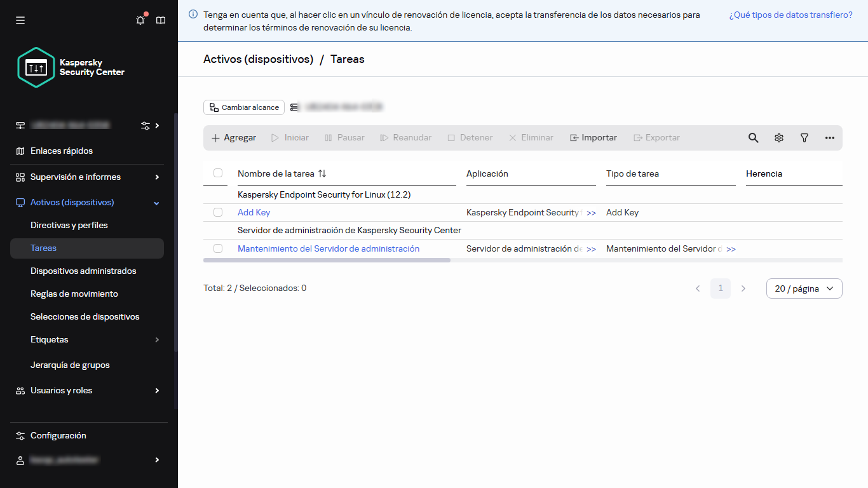Open the three-dot more options menu
The image size is (868, 488).
[829, 138]
